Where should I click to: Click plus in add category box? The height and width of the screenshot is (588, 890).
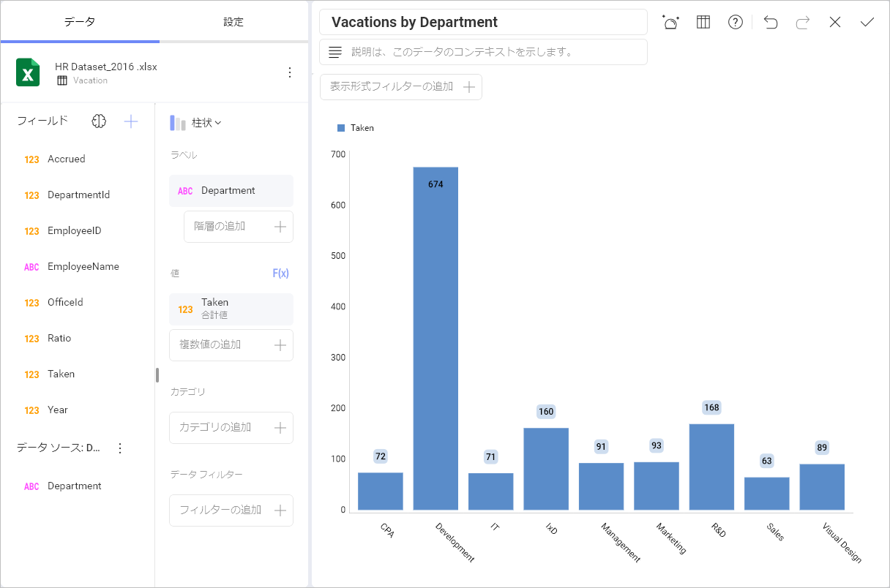(280, 428)
